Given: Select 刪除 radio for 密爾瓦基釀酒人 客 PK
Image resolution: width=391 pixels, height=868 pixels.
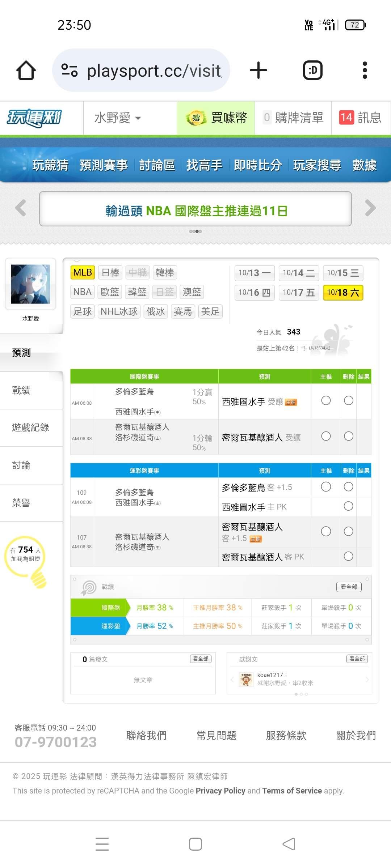Looking at the screenshot, I should click(x=349, y=556).
